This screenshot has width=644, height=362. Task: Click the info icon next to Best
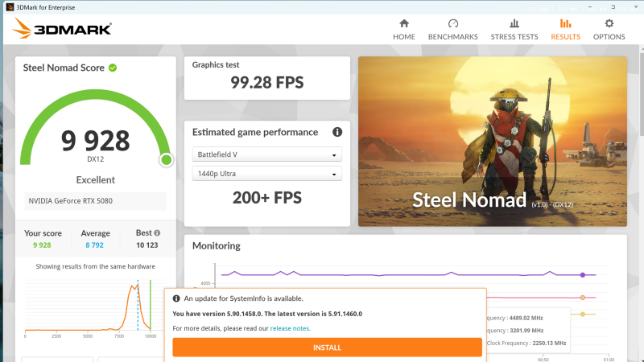click(157, 232)
